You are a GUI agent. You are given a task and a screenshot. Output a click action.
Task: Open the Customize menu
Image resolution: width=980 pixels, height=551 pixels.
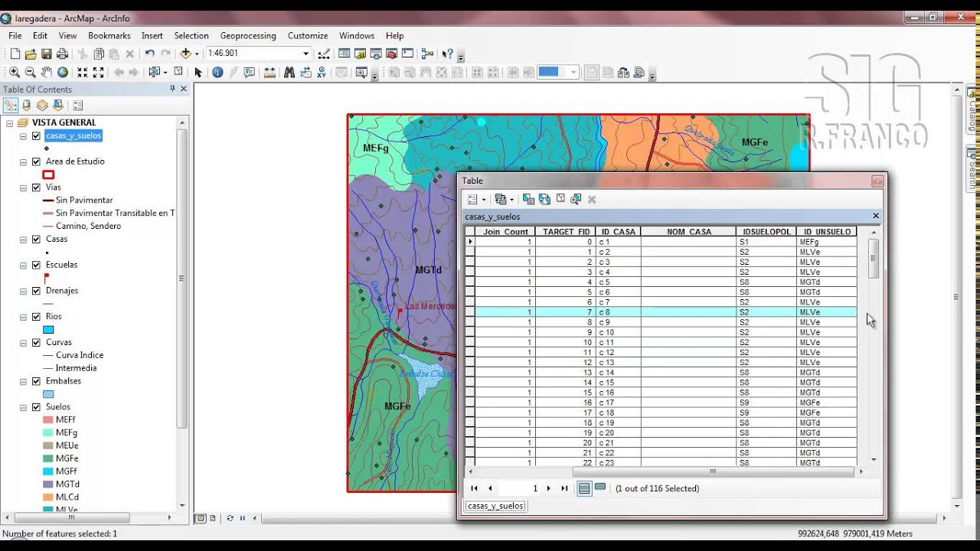(x=308, y=36)
